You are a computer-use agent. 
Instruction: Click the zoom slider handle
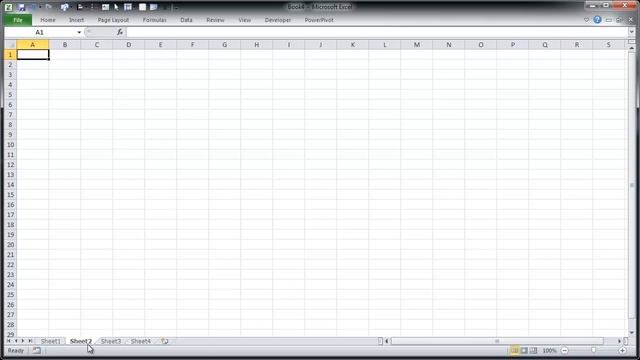coord(593,350)
